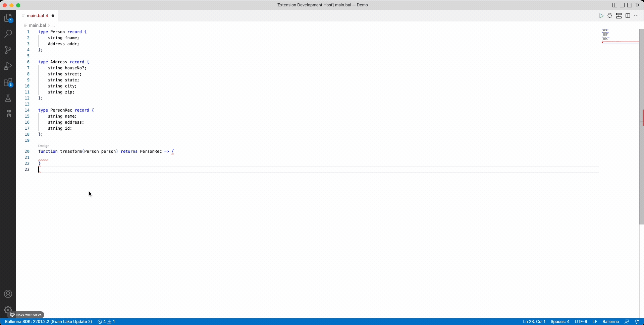Image resolution: width=644 pixels, height=325 pixels.
Task: Click 'string id;' on line 17
Action: pos(60,128)
